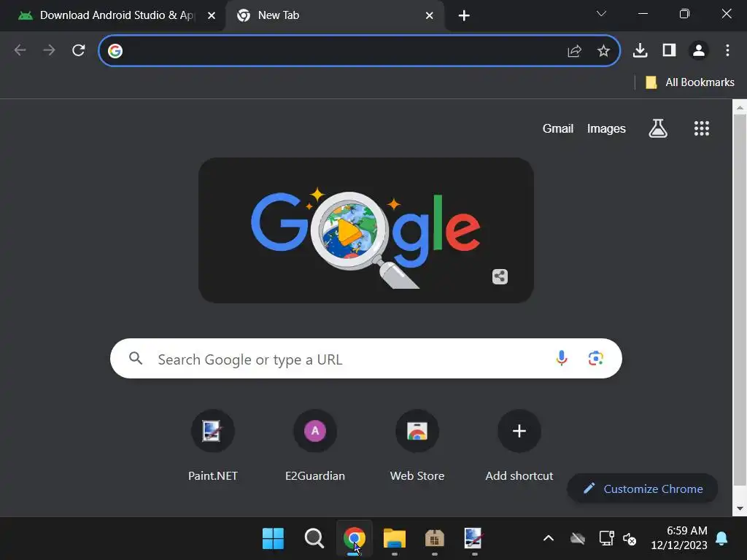The height and width of the screenshot is (560, 747).
Task: Bookmark this tab with the star
Action: 603,50
